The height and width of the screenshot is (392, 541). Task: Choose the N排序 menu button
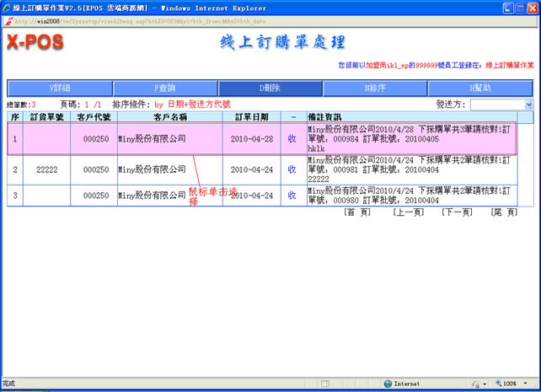point(375,88)
